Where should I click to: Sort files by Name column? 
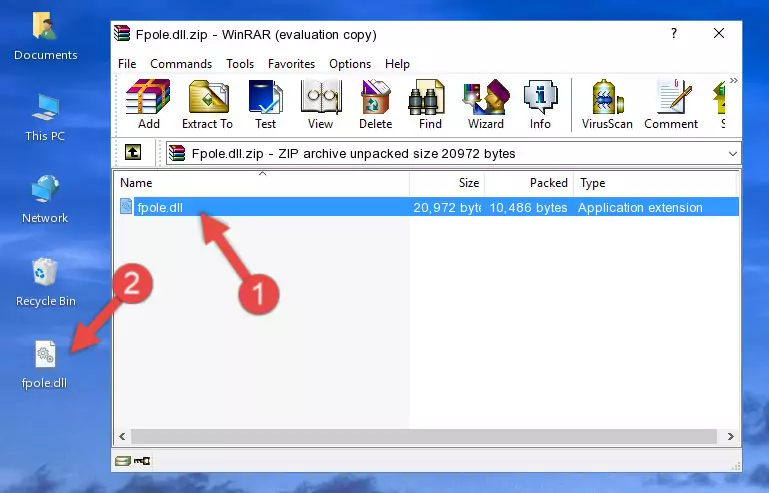pos(262,183)
